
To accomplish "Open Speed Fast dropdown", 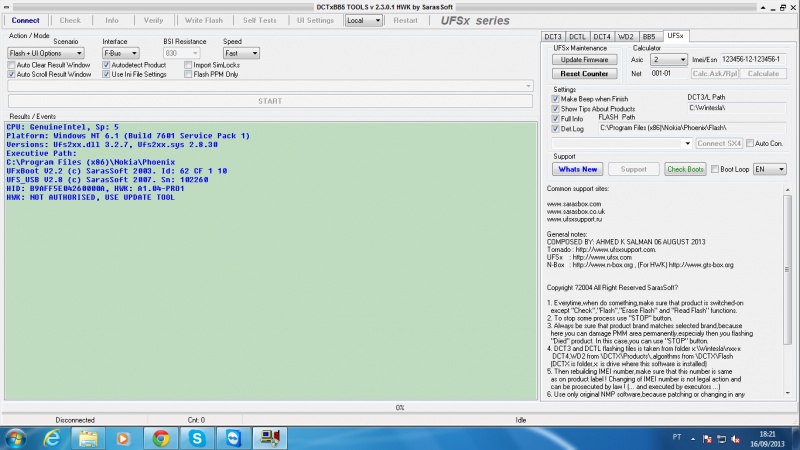I will point(241,53).
